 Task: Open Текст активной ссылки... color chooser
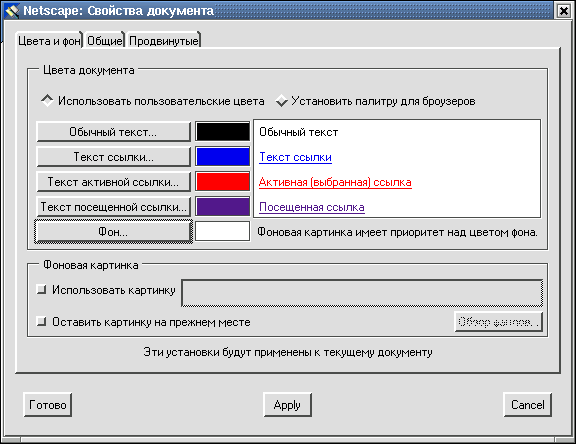click(114, 182)
